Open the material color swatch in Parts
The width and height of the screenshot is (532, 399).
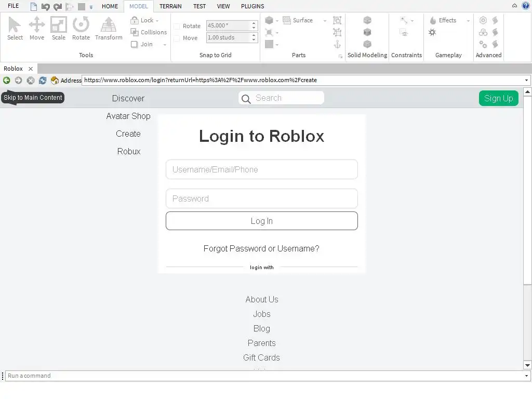[x=269, y=45]
